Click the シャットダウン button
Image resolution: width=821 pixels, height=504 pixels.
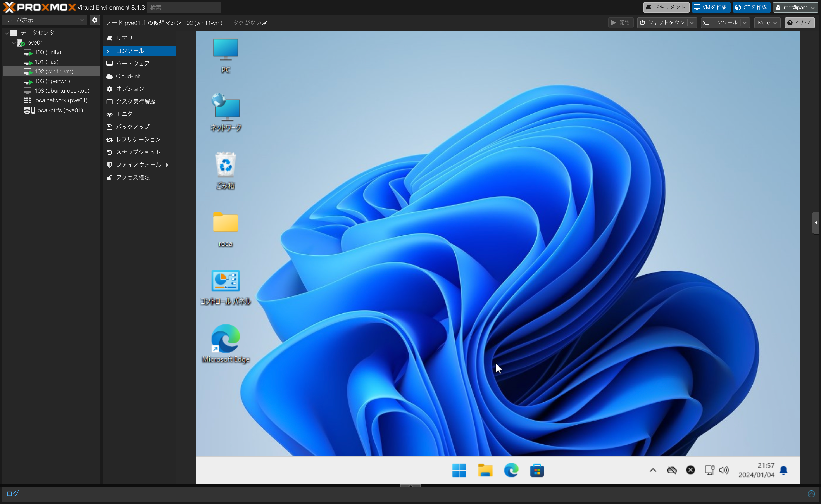[662, 23]
